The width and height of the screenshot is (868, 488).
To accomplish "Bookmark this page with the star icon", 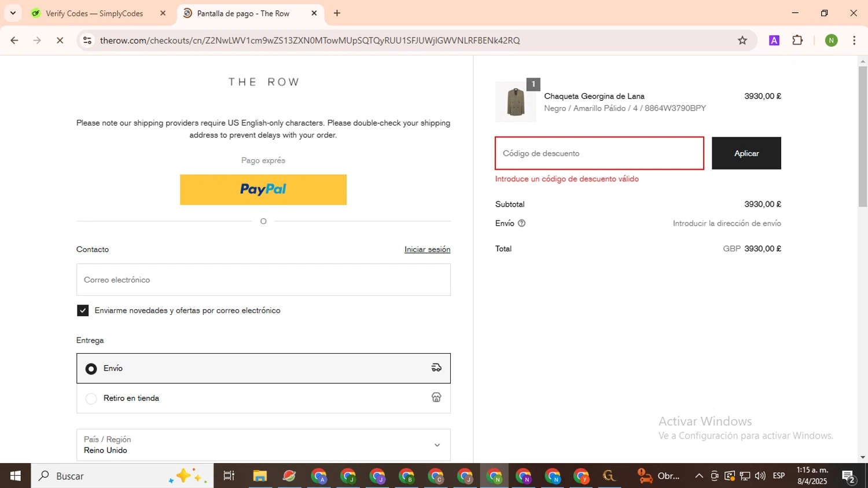I will click(742, 41).
